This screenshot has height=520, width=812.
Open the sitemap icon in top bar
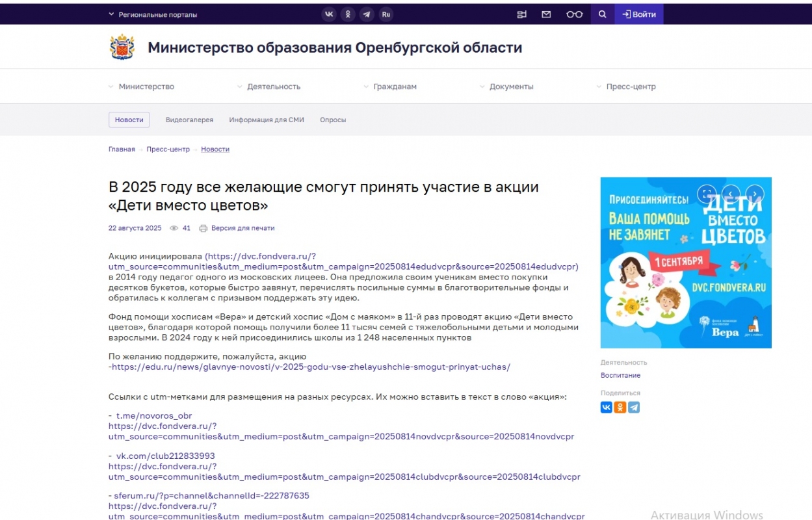click(x=521, y=14)
